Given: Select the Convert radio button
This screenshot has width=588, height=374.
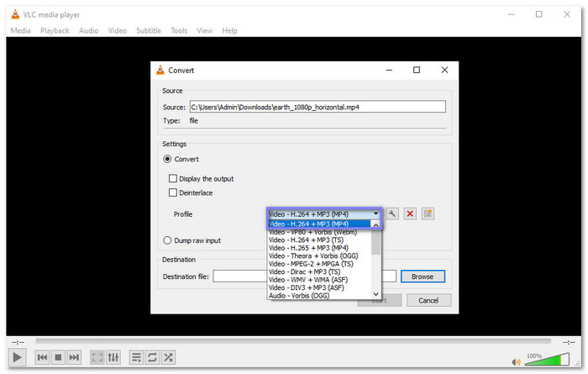Looking at the screenshot, I should coord(167,159).
